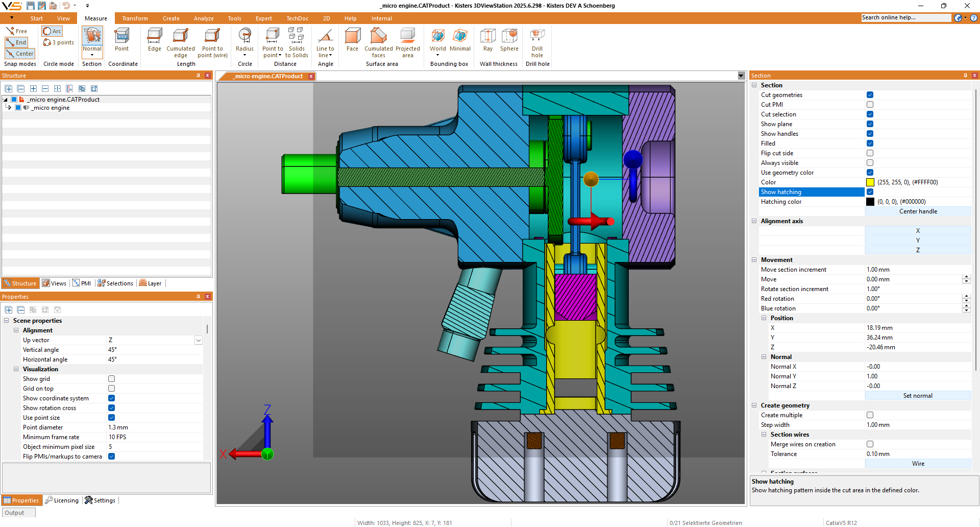Expand the _micro engine tree node
The height and width of the screenshot is (527, 980).
(10, 108)
